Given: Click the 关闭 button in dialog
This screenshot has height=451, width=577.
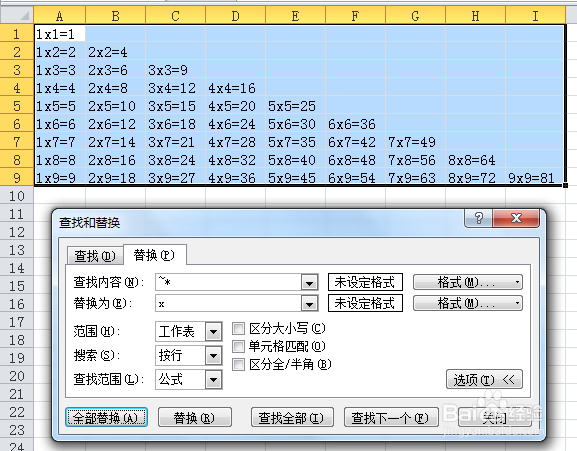Looking at the screenshot, I should tap(495, 417).
